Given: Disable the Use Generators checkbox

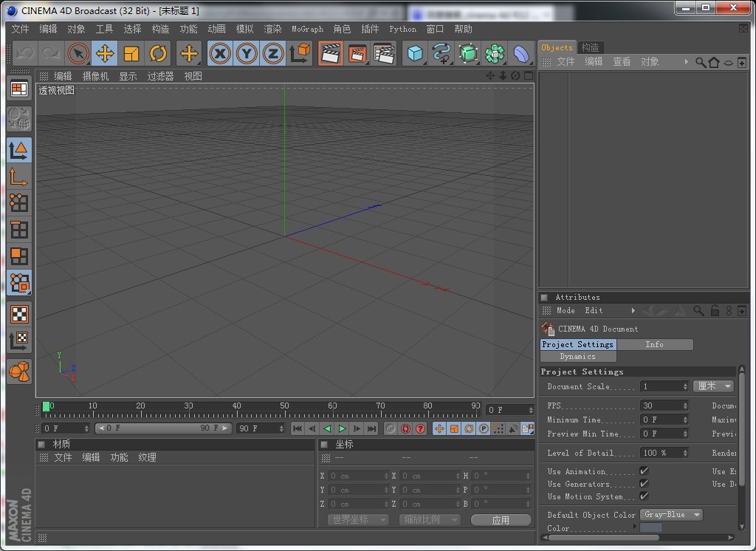Looking at the screenshot, I should pos(643,484).
